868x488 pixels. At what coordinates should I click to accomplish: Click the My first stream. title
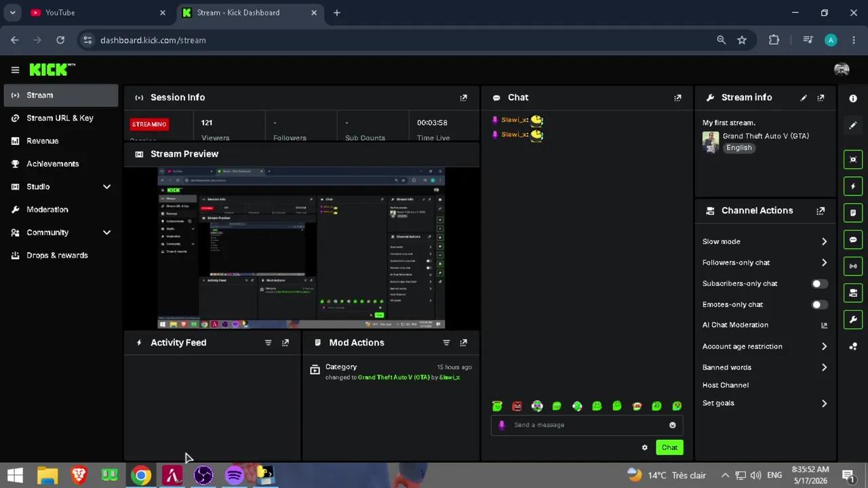(729, 123)
